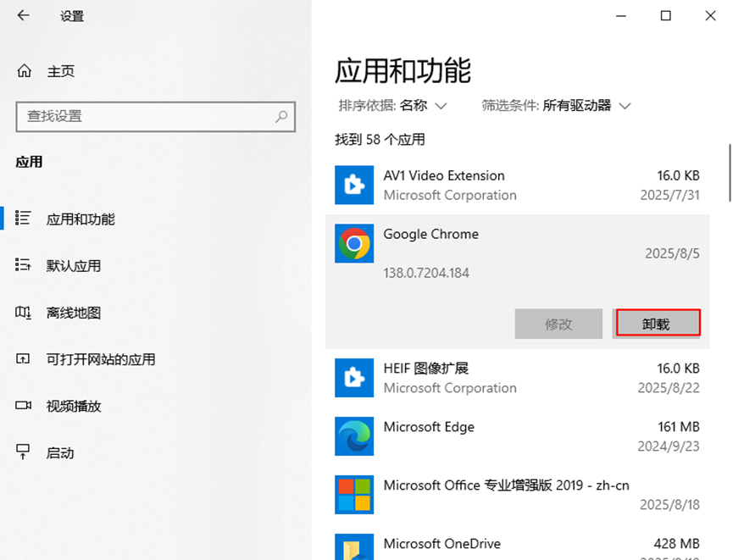Click the vertical scrollbar of app list
Viewport: 733px width, 560px height.
click(730, 173)
